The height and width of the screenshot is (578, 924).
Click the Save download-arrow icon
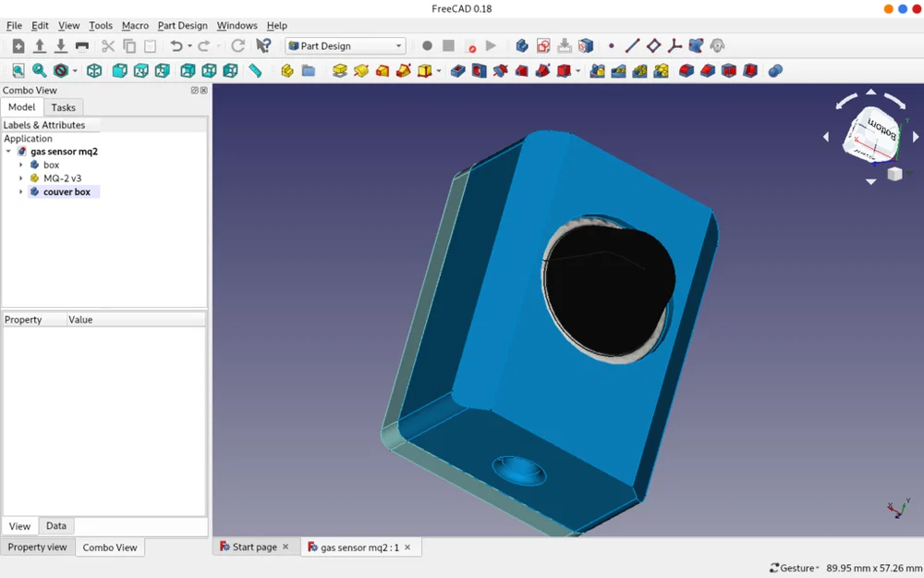[61, 46]
